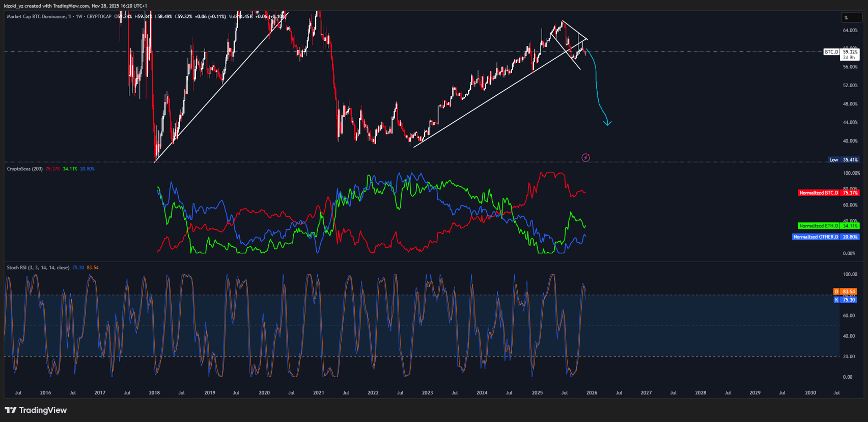Click the CRYPTOCAP exchange name in the legend

pos(99,17)
